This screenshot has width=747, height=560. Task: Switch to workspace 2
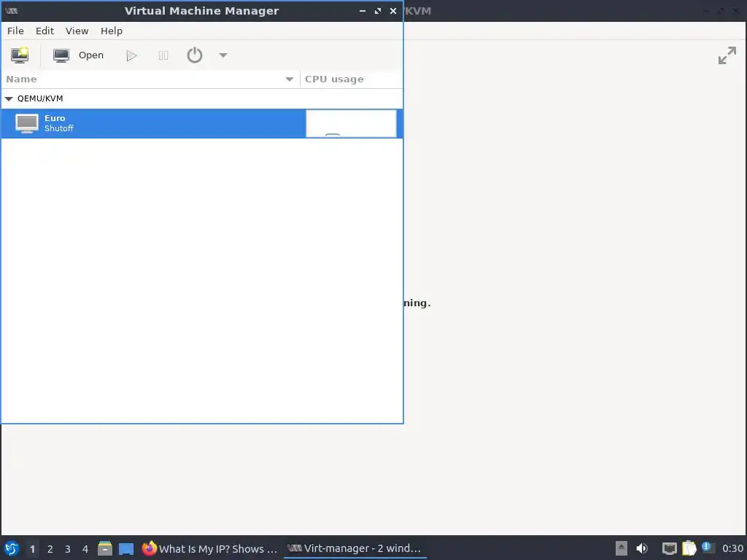[x=50, y=549]
